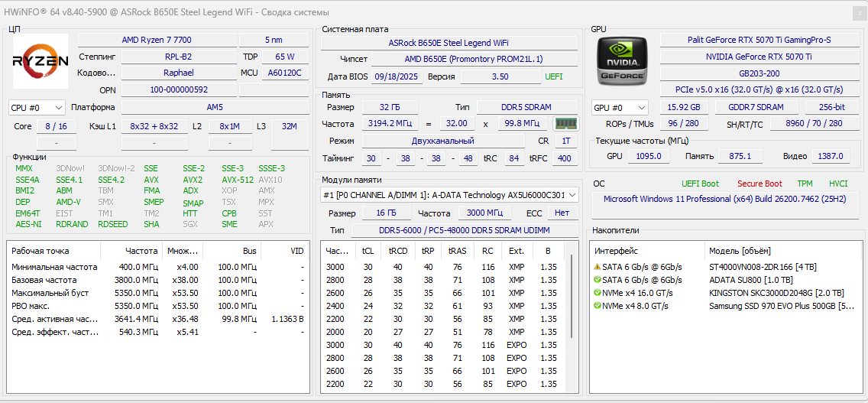This screenshot has height=403, width=868.
Task: Select the Максимальный буст row
Action: [158, 293]
